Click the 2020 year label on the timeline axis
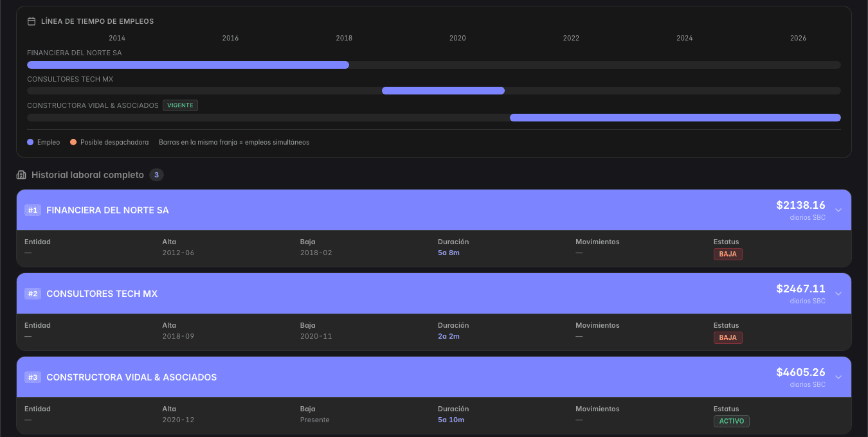Screen dimensions: 868x437 tap(458, 39)
